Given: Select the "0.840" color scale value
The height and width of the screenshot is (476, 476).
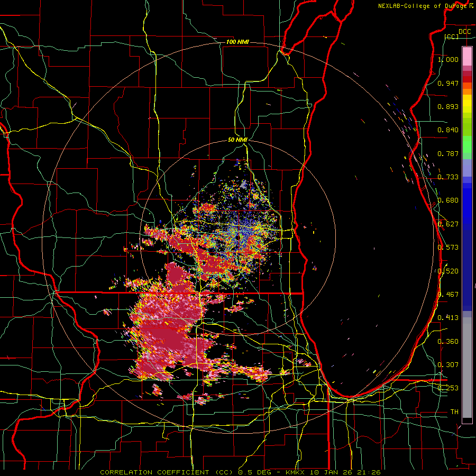Looking at the screenshot, I should click(x=448, y=130).
